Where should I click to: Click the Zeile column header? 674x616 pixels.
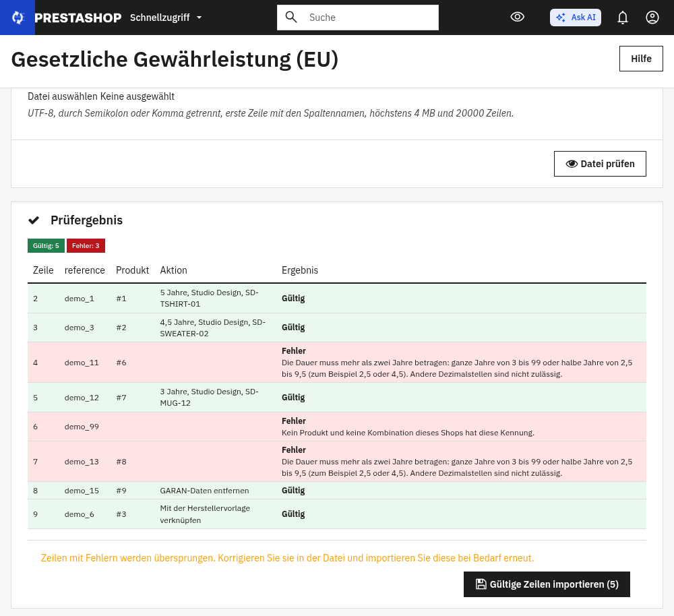[43, 270]
